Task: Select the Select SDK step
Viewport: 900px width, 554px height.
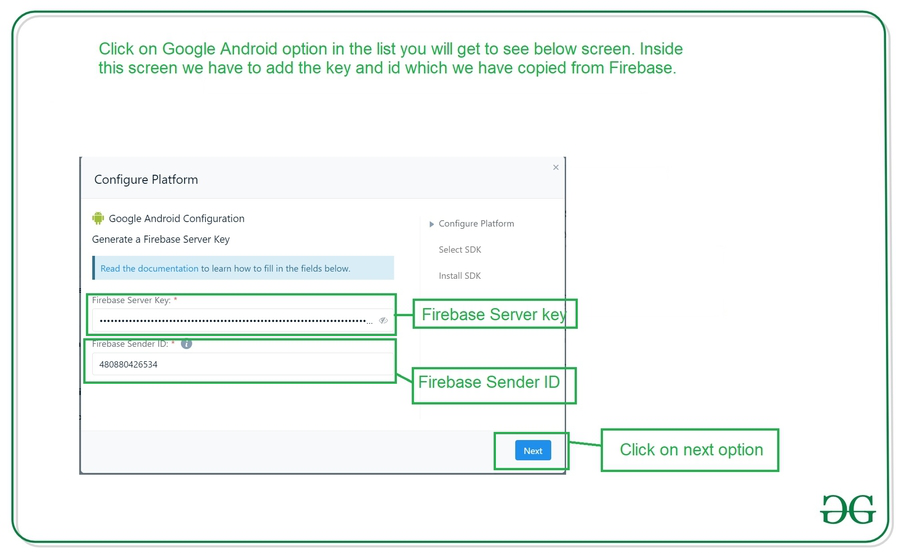Action: (460, 250)
